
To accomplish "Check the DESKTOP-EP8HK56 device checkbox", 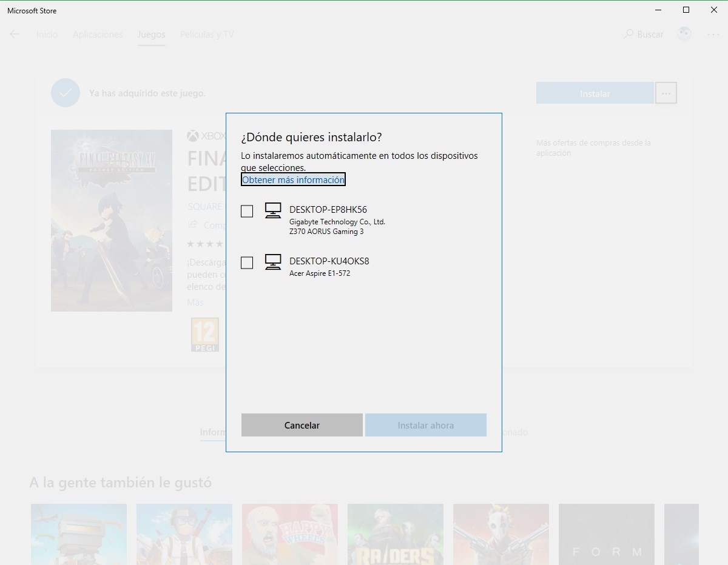I will pyautogui.click(x=247, y=211).
